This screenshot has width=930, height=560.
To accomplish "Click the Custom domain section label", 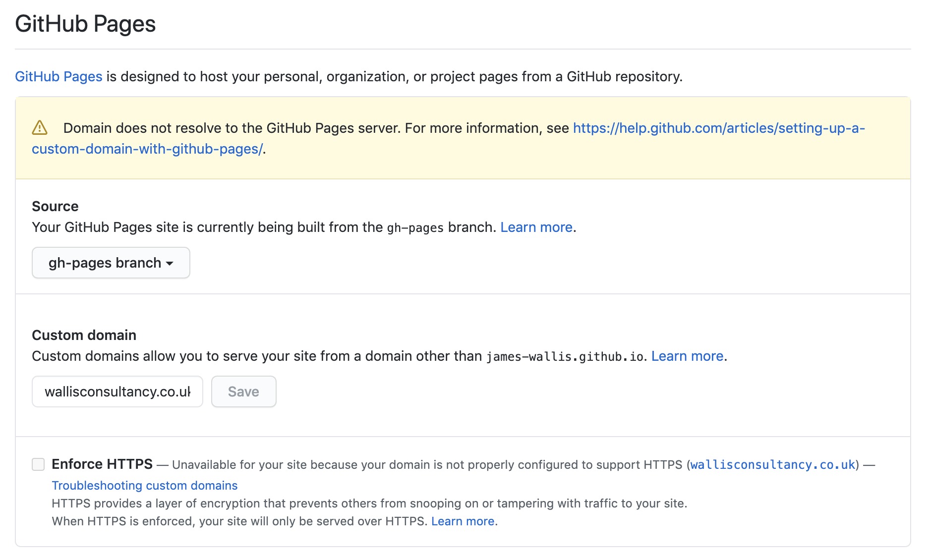I will 83,335.
